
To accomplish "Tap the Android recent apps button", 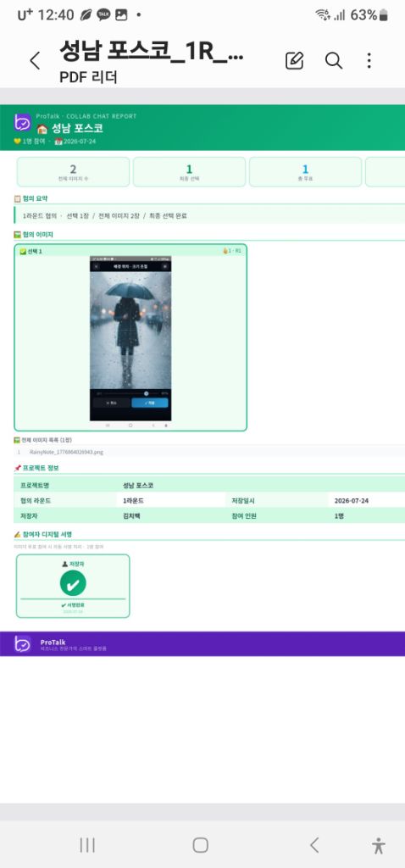I will point(87,845).
